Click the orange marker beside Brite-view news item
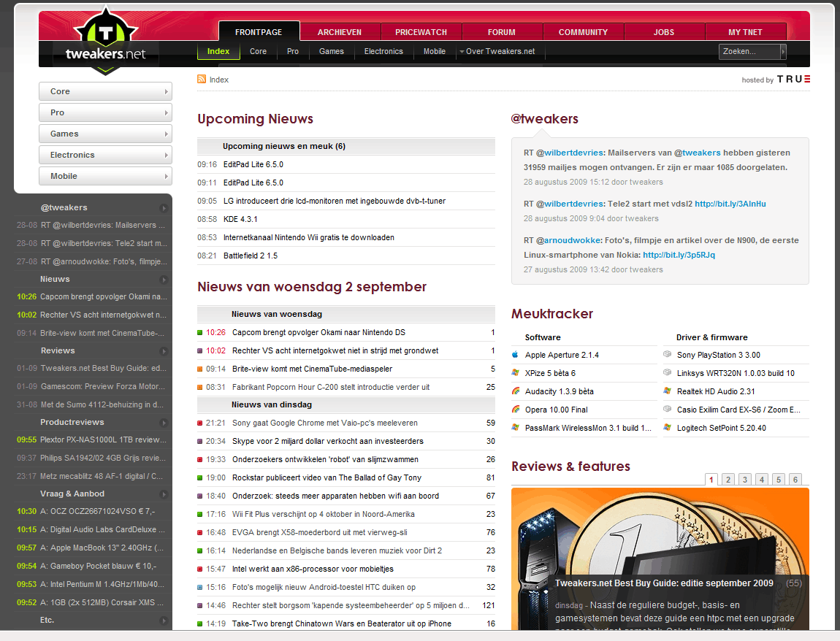Image resolution: width=840 pixels, height=641 pixels. (200, 369)
